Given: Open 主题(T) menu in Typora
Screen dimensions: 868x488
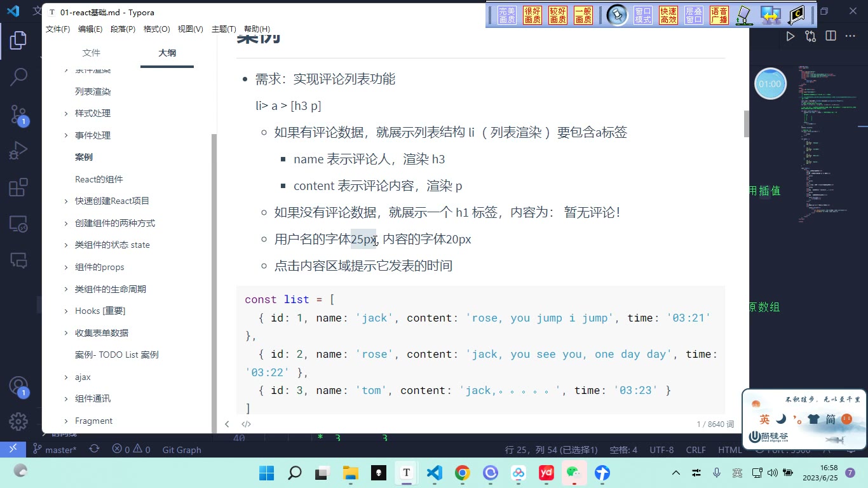Looking at the screenshot, I should click(x=224, y=29).
